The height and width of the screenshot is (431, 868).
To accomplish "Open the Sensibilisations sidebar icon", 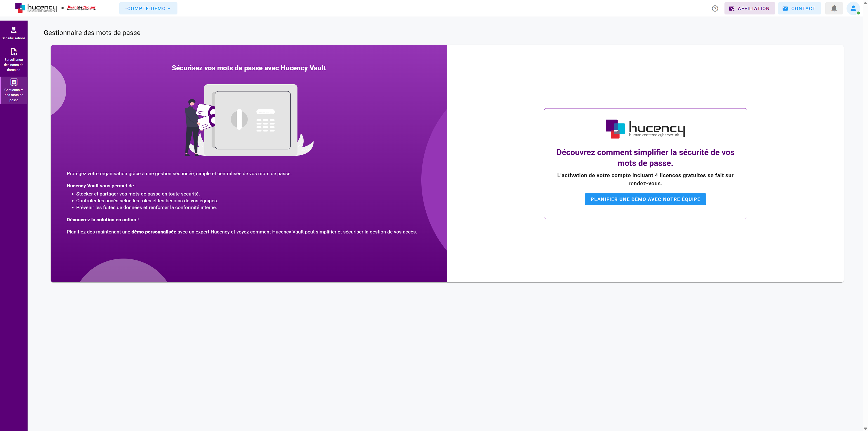I will point(13,30).
